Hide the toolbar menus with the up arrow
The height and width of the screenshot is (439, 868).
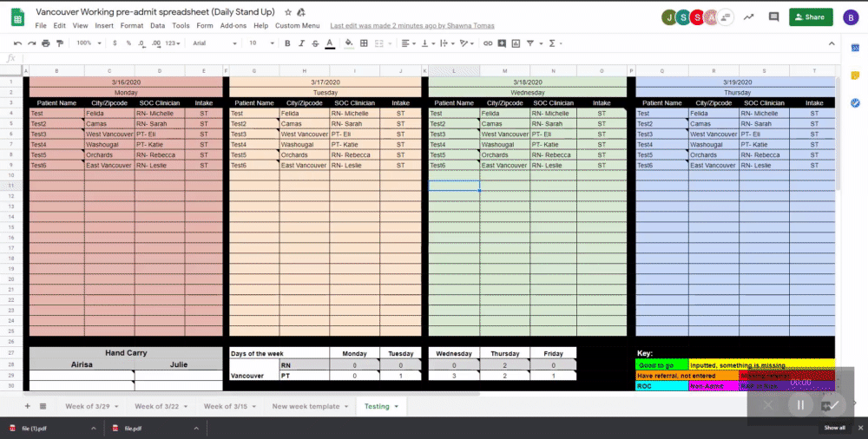coord(832,43)
